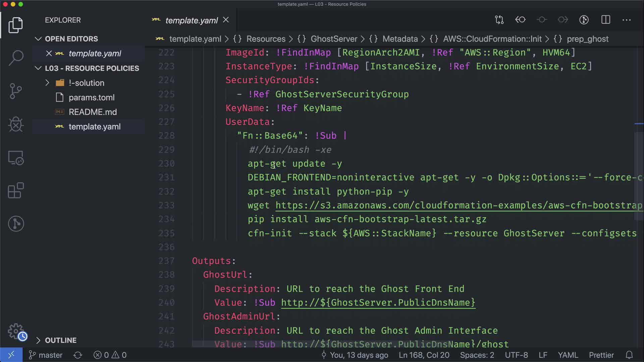Collapse the OPEN EDITORS section

(38, 39)
